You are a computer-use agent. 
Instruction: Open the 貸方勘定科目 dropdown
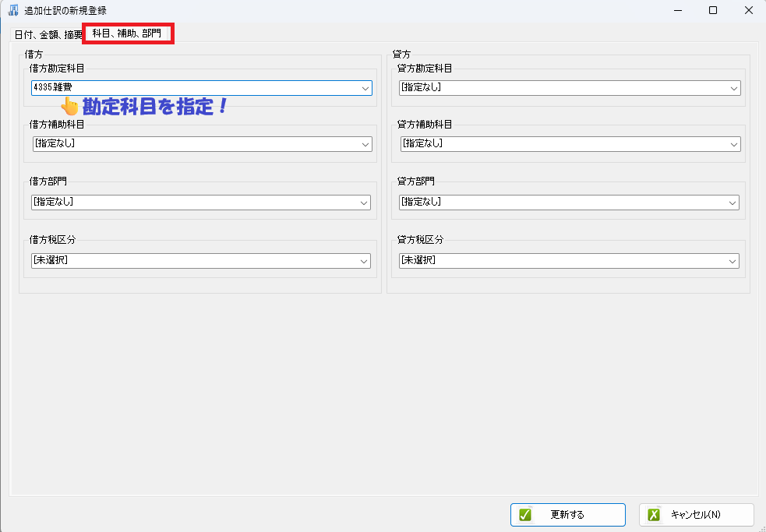click(x=733, y=89)
